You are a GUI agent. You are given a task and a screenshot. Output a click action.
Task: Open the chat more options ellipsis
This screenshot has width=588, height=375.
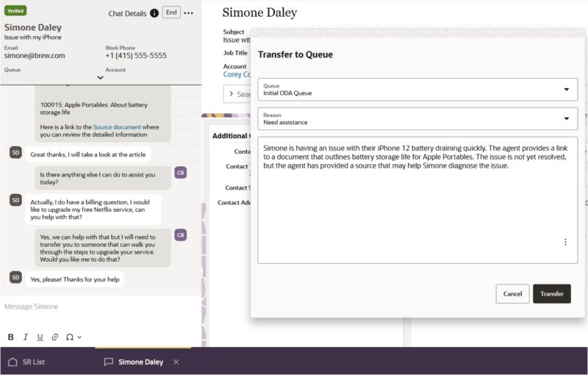click(x=189, y=13)
